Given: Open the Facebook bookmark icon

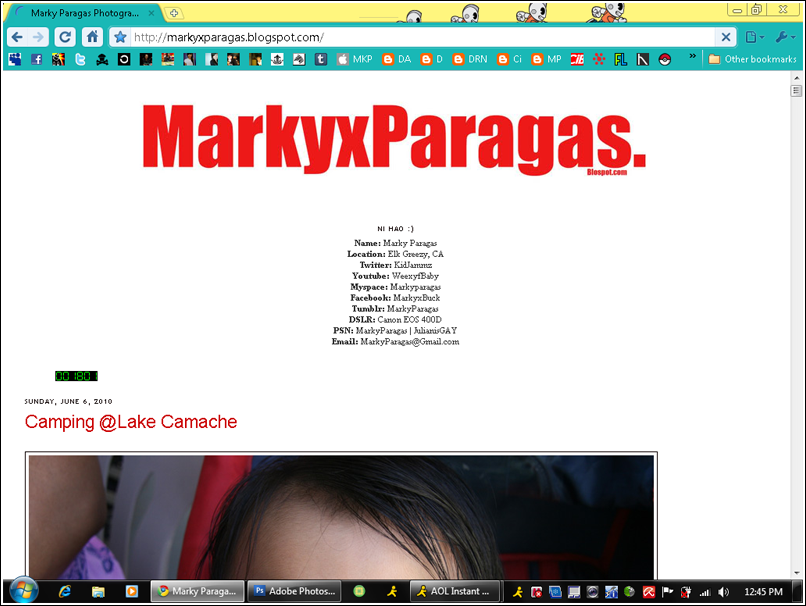Looking at the screenshot, I should pyautogui.click(x=37, y=59).
